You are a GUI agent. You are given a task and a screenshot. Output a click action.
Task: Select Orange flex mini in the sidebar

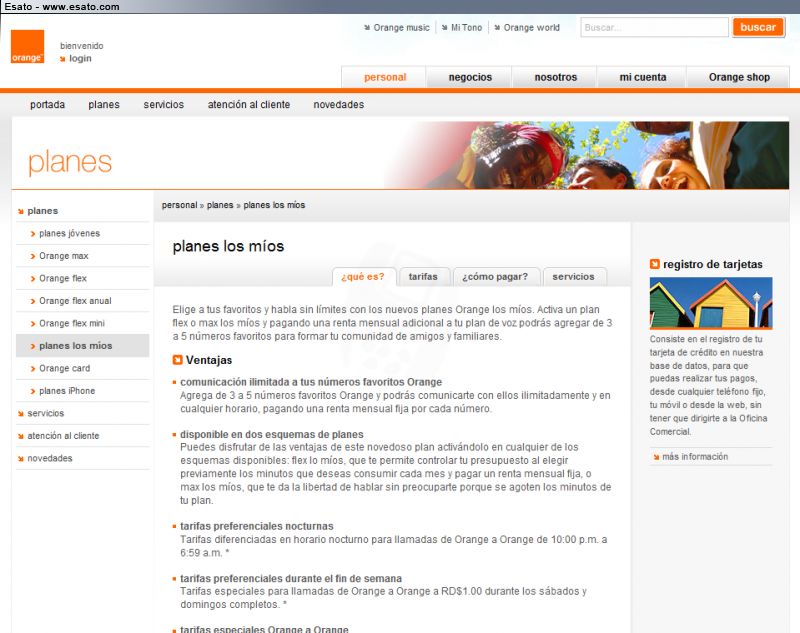pos(83,323)
